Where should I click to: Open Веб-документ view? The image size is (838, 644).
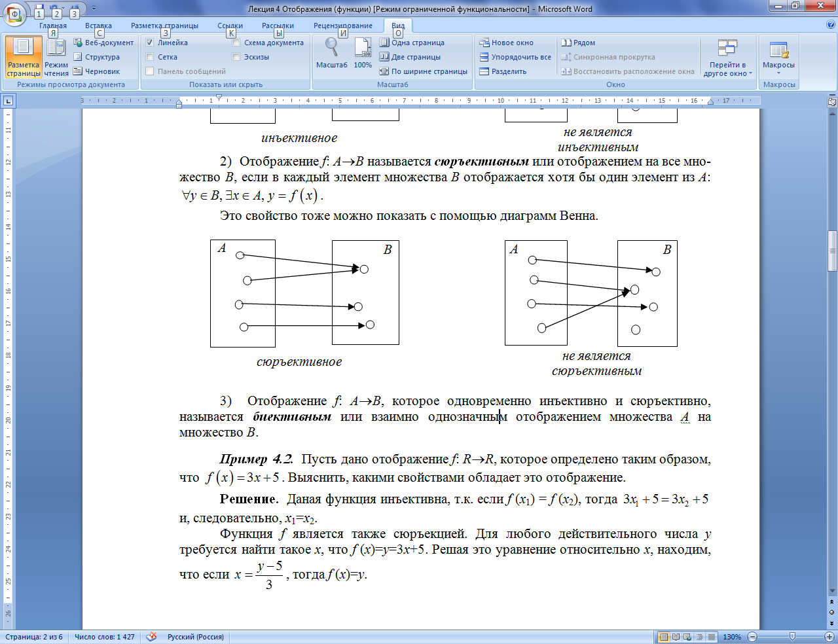click(103, 43)
